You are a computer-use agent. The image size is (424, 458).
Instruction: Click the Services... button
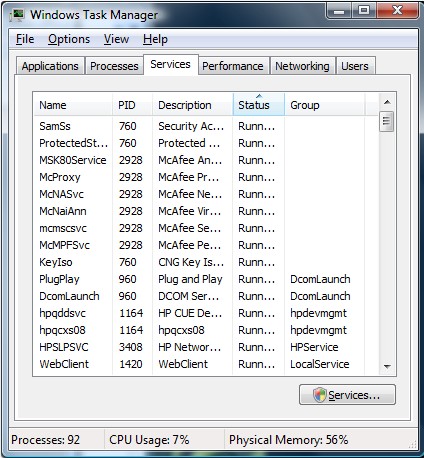tap(347, 395)
